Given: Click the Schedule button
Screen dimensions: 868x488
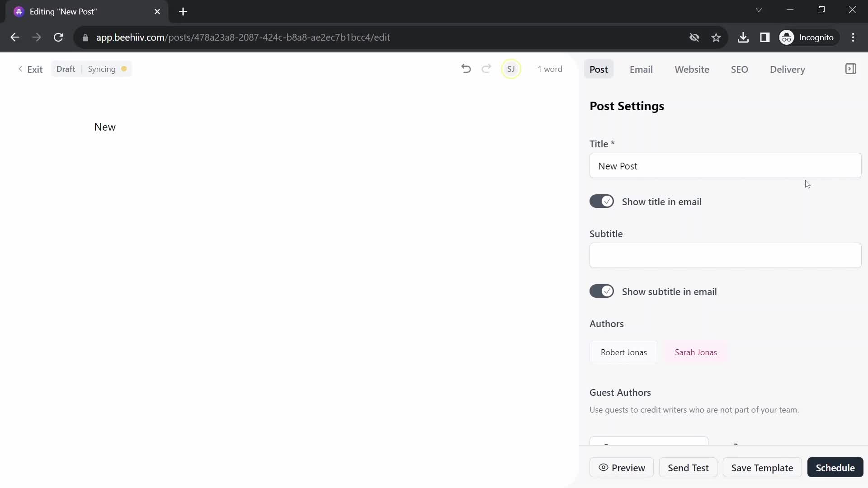Looking at the screenshot, I should [x=835, y=468].
